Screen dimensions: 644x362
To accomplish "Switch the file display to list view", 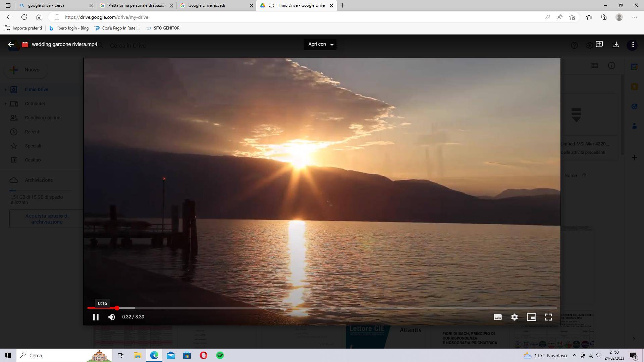I will [595, 65].
